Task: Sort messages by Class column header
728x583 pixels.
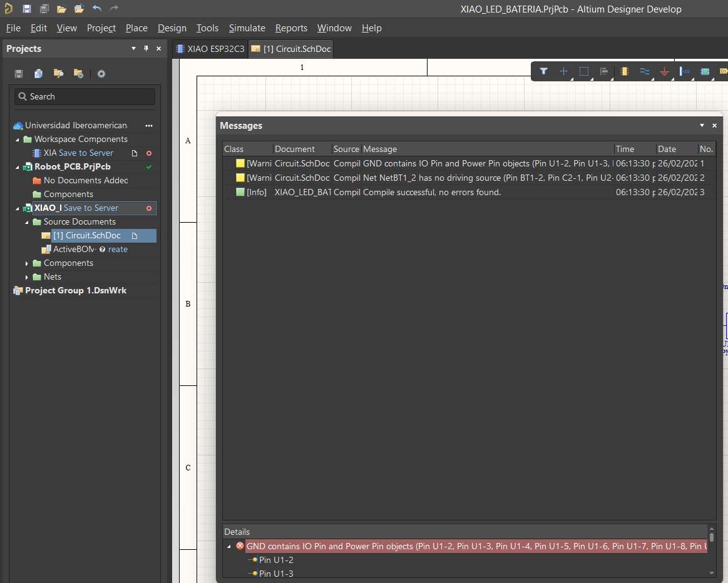Action: click(x=234, y=149)
